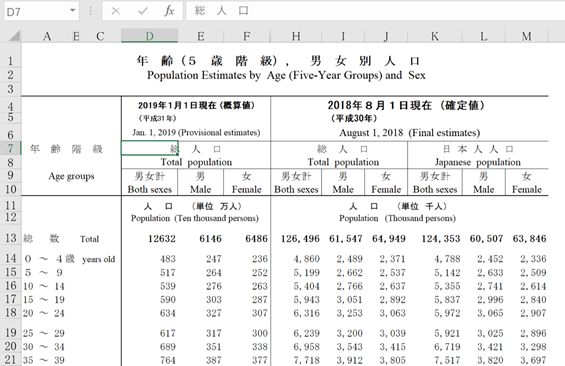Select column D header
Image resolution: width=565 pixels, height=366 pixels.
150,36
